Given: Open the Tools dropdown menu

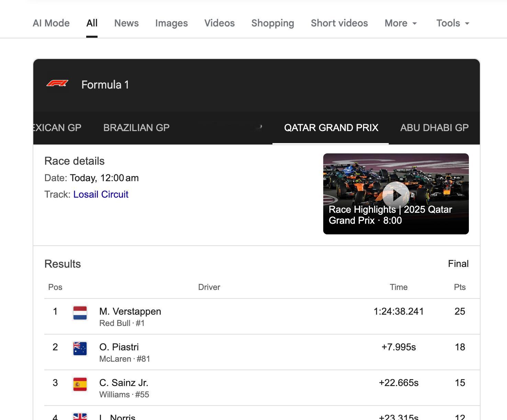Looking at the screenshot, I should (452, 23).
